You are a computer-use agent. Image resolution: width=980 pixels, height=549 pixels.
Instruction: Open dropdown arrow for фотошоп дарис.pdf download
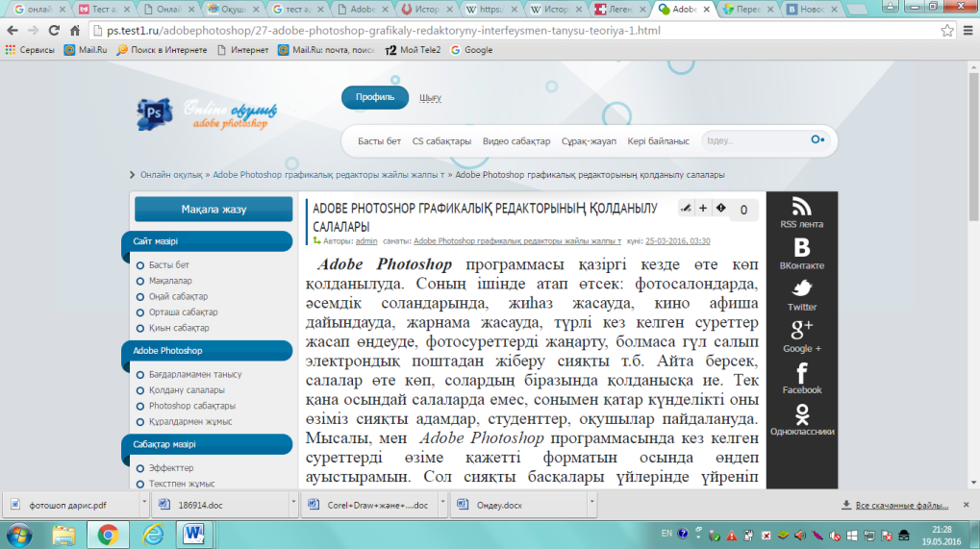[143, 502]
